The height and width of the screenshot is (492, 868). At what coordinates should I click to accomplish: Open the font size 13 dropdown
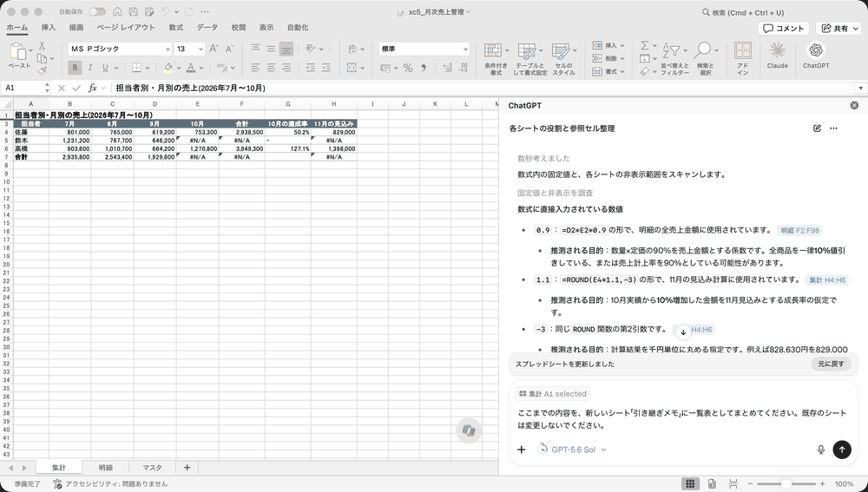[x=201, y=49]
